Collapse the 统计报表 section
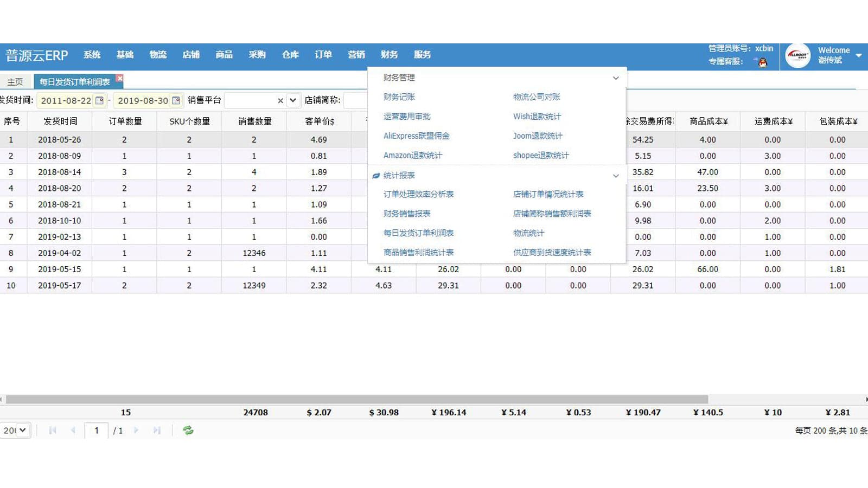The height and width of the screenshot is (488, 868). click(x=616, y=176)
